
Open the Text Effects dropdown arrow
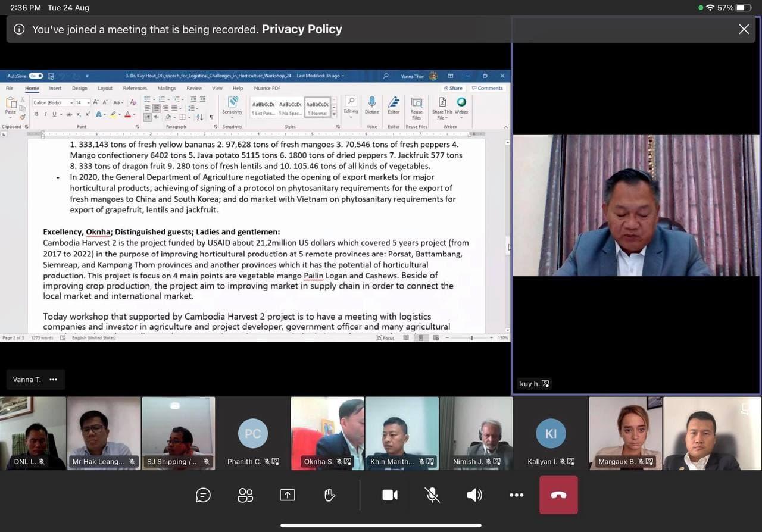pyautogui.click(x=105, y=114)
